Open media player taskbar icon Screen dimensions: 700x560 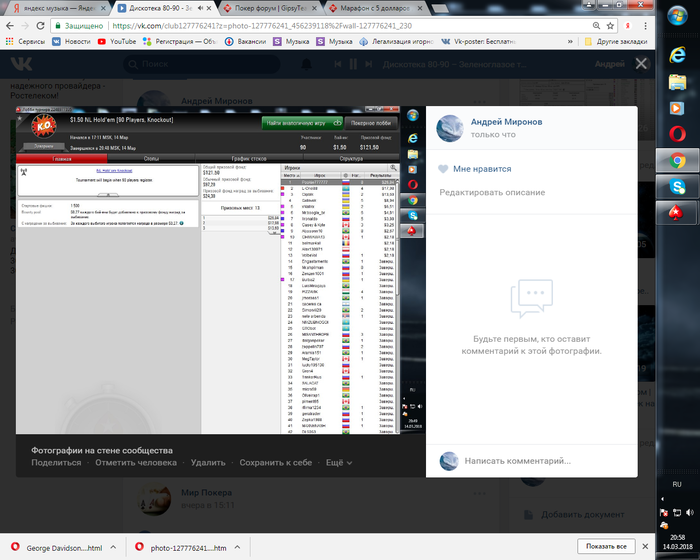point(677,108)
